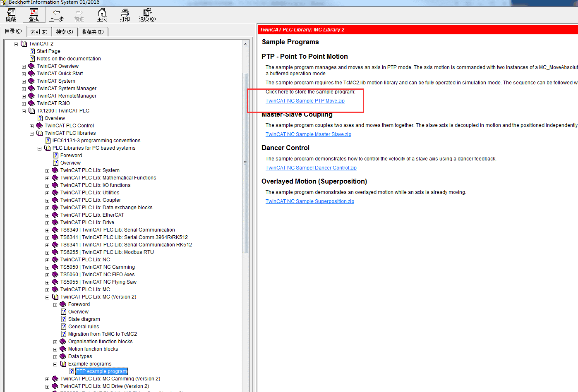The height and width of the screenshot is (392, 578).
Task: Collapse the TwinCAT 2 root node
Action: coord(16,44)
